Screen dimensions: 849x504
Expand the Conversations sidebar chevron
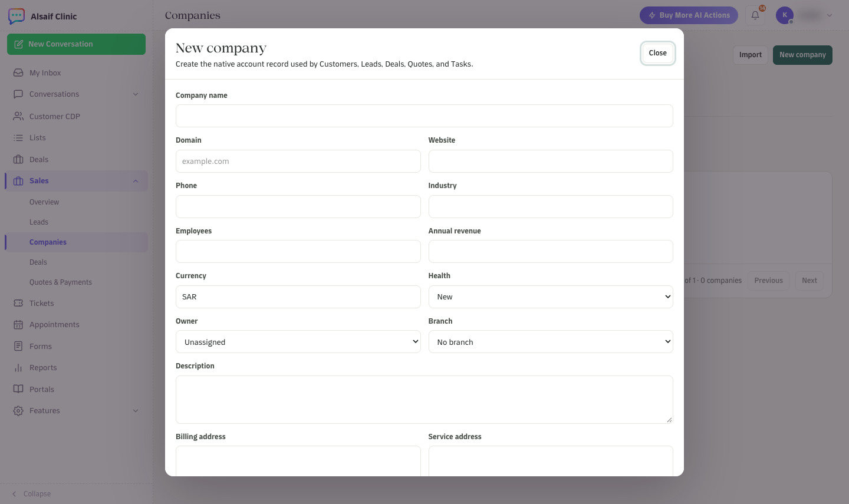(x=136, y=94)
